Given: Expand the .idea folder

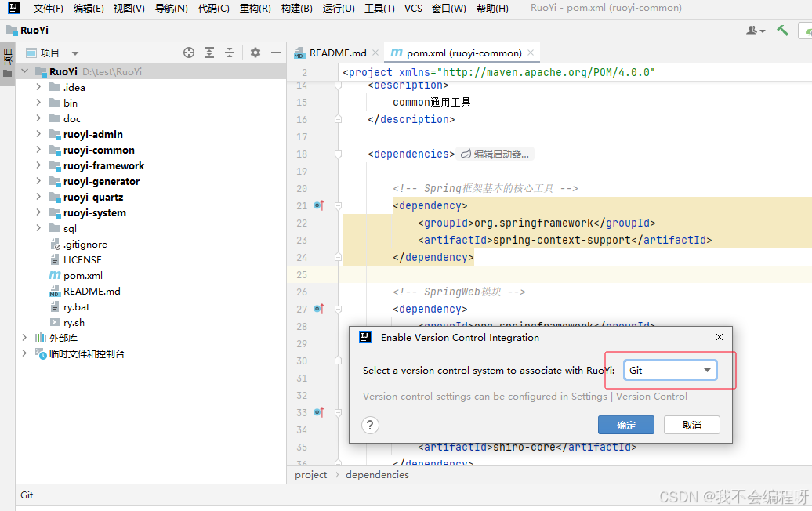Looking at the screenshot, I should (x=38, y=87).
